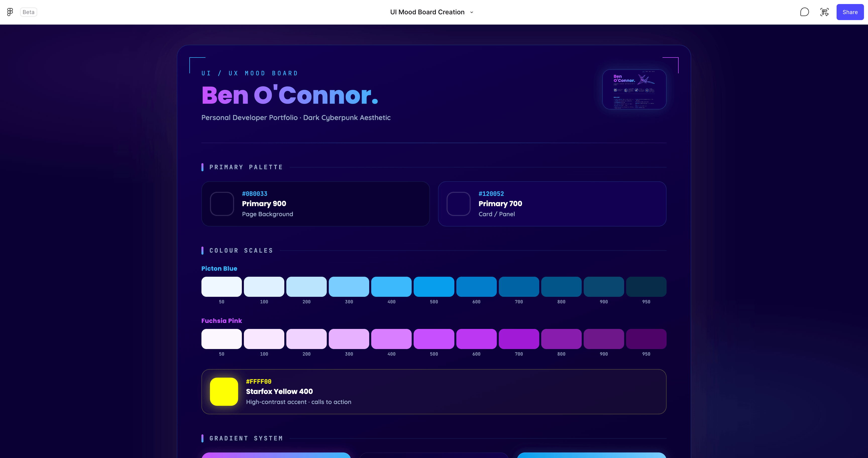868x458 pixels.
Task: Click the Starfox Yellow 400 name
Action: coord(279,391)
